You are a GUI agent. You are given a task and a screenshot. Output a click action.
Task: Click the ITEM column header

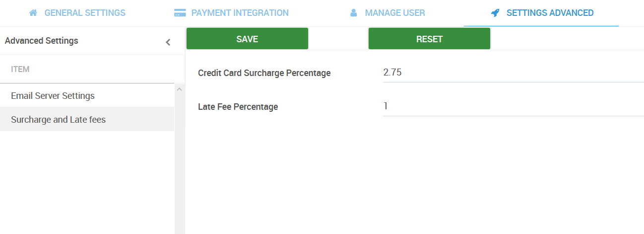pyautogui.click(x=20, y=69)
